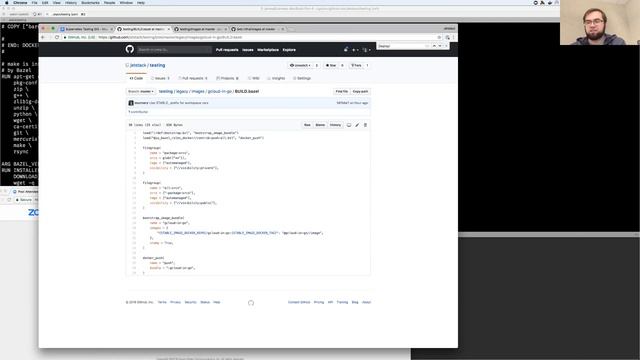The height and width of the screenshot is (360, 640).
Task: Click the gcloud-in-go breadcrumb link
Action: (220, 91)
